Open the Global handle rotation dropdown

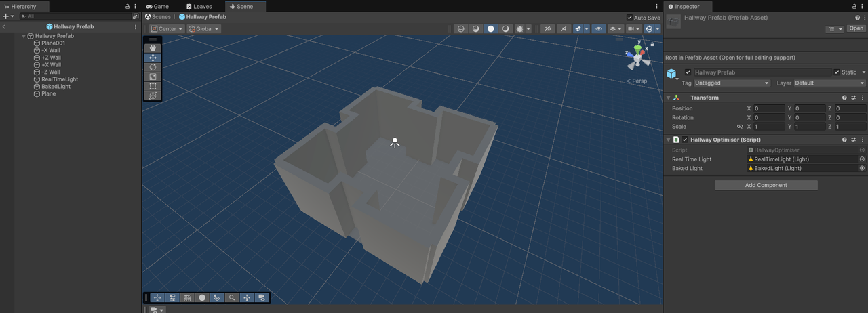tap(203, 29)
